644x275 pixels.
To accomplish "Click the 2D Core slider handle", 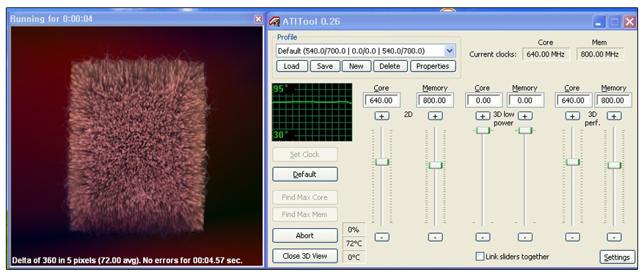I will (382, 162).
